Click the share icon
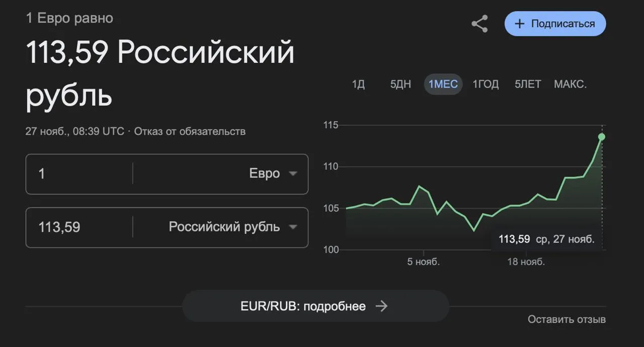The image size is (644, 347). 479,24
